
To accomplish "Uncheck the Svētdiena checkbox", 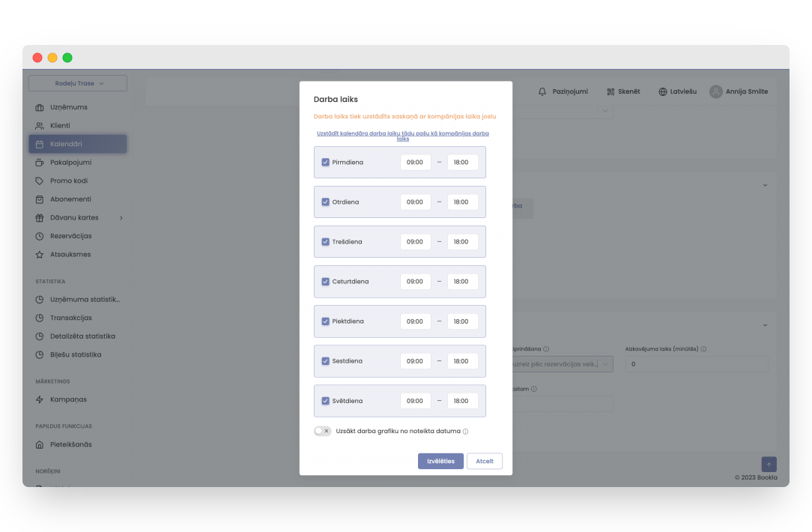I will pyautogui.click(x=326, y=401).
